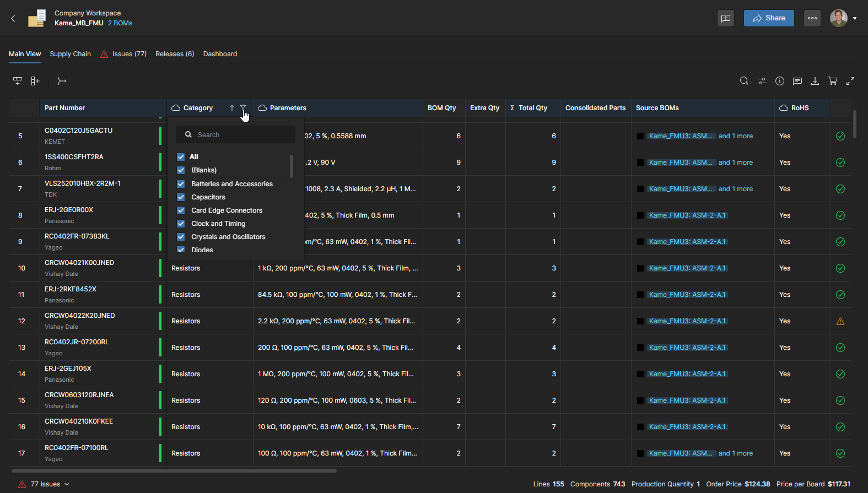Click the back arrow icon
The image size is (868, 493).
(x=13, y=18)
